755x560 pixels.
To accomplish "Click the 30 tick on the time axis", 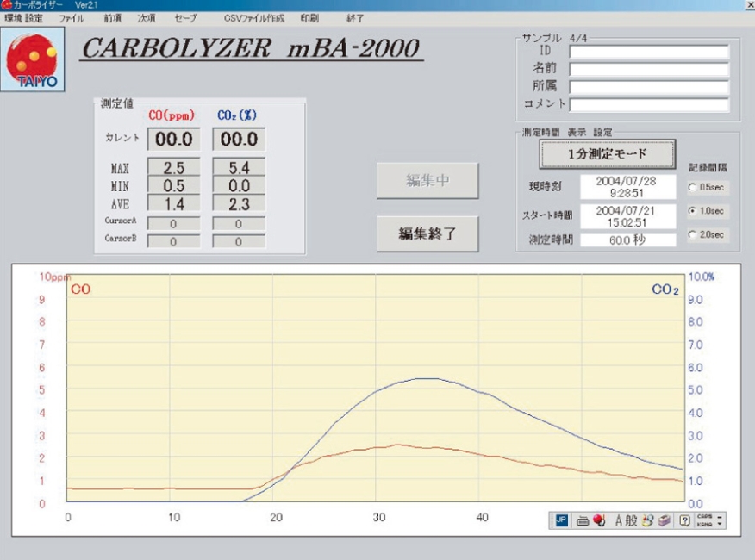I will click(x=379, y=517).
